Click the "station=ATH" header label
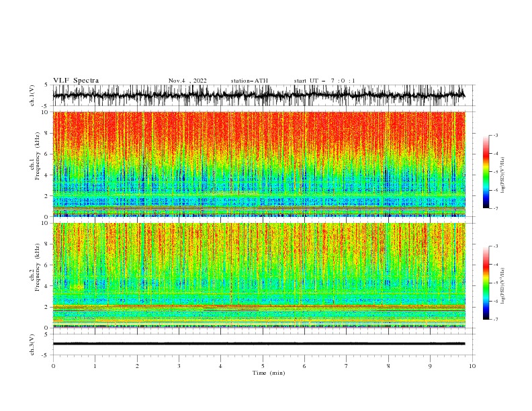 pos(249,81)
